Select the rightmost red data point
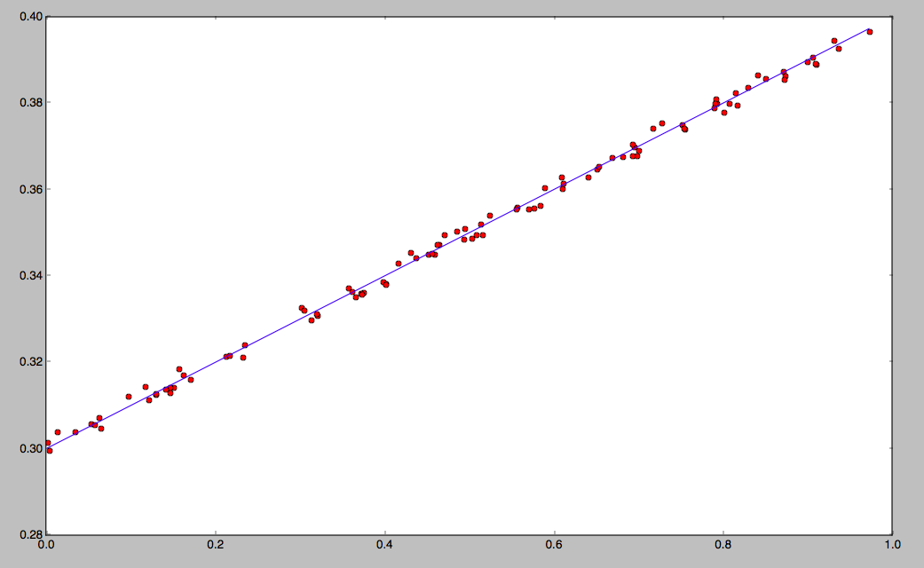 click(870, 32)
